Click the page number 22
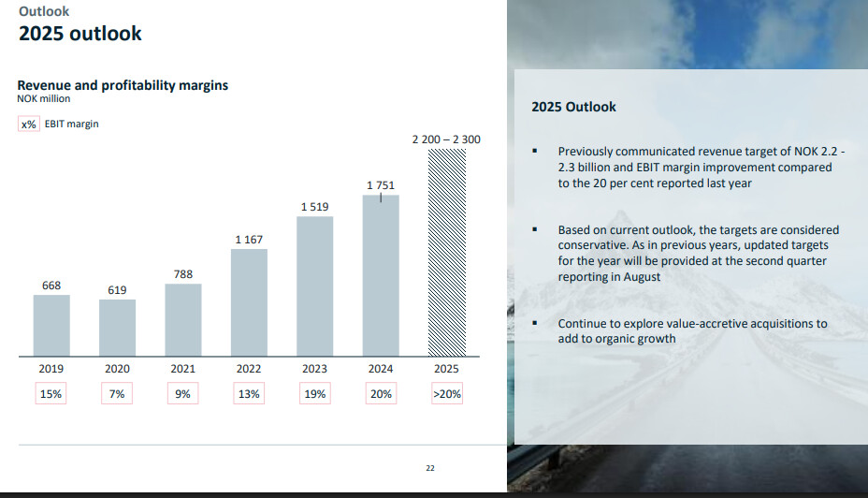868x498 pixels. coord(430,468)
